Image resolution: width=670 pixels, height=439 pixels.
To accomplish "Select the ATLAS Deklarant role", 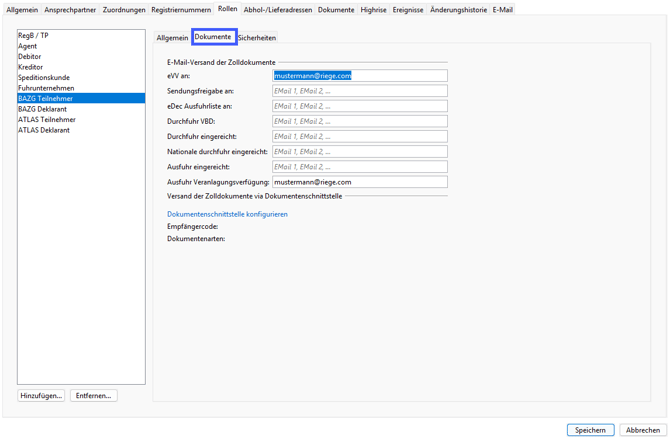I will [x=44, y=130].
